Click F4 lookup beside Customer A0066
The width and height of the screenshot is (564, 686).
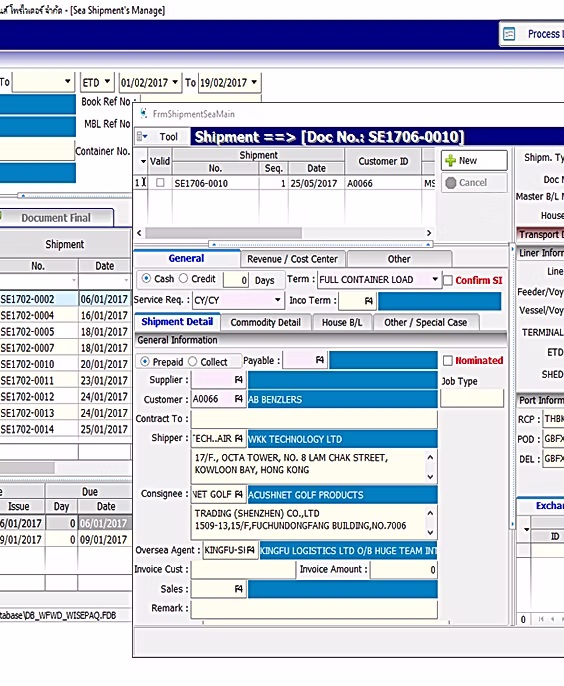click(238, 399)
